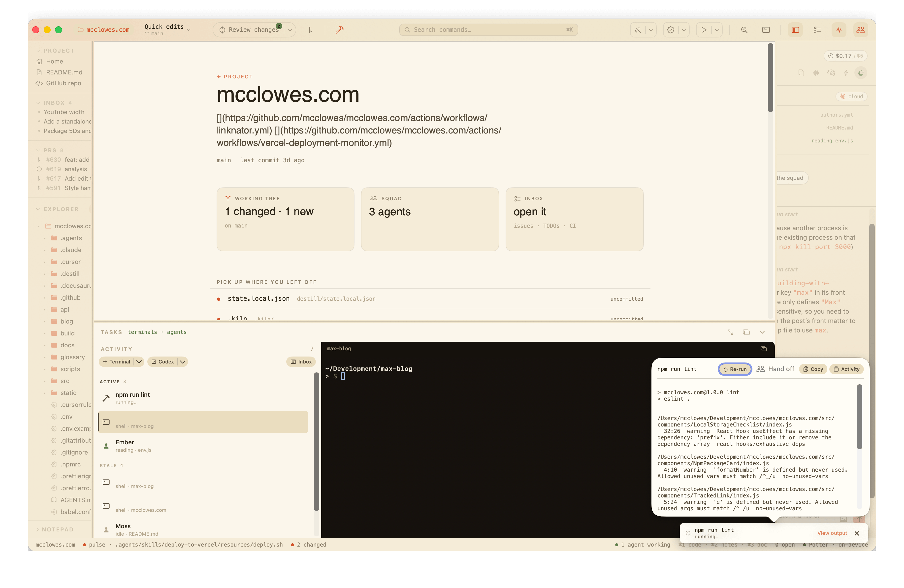
Task: Click the audio waveform icon in right panel
Action: (x=816, y=72)
